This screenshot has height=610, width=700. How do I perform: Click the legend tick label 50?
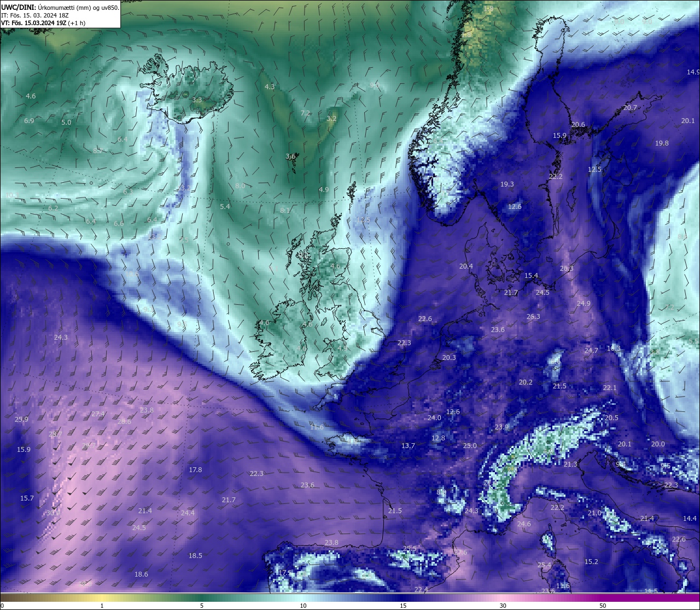point(603,606)
